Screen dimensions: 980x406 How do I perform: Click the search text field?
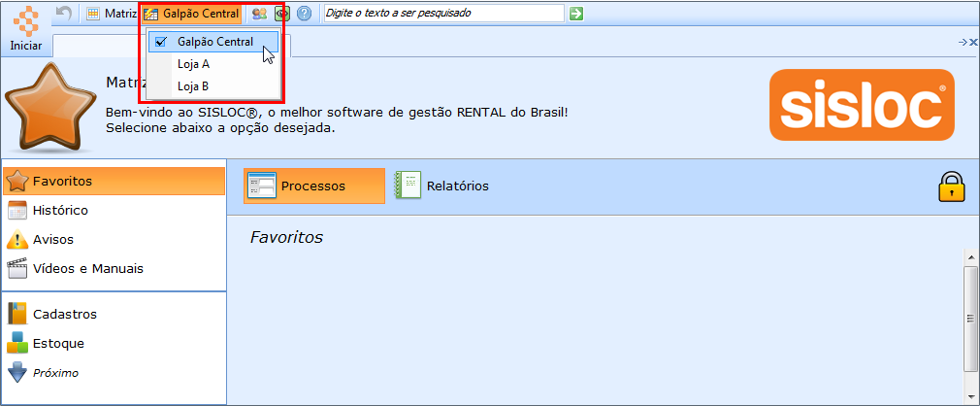click(443, 14)
